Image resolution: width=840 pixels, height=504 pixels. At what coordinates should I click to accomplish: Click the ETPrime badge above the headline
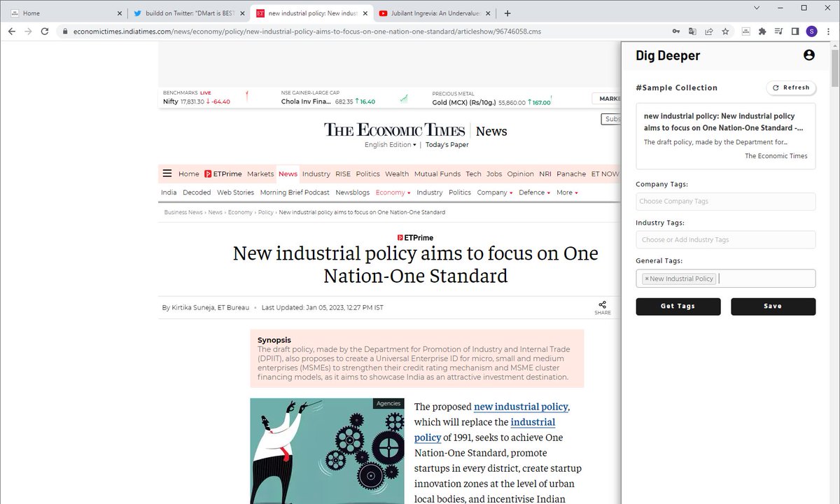coord(415,238)
